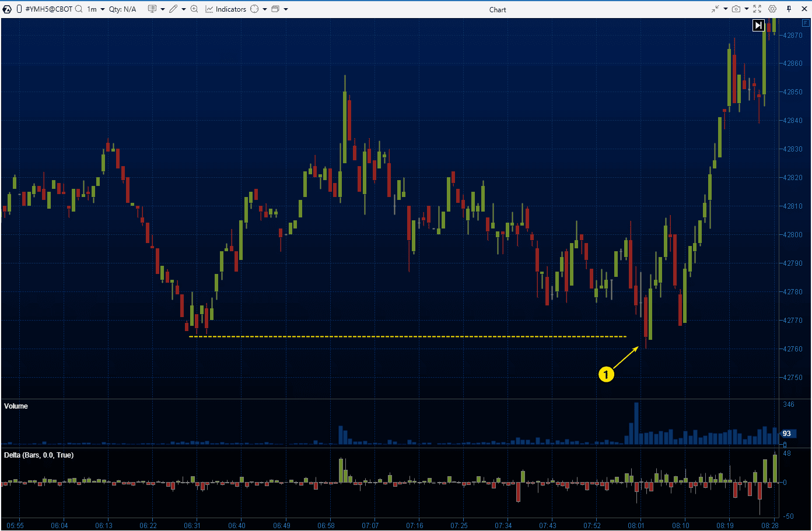Open the symbol search magnifier
Viewport: 812px width, 531px height.
pos(78,9)
